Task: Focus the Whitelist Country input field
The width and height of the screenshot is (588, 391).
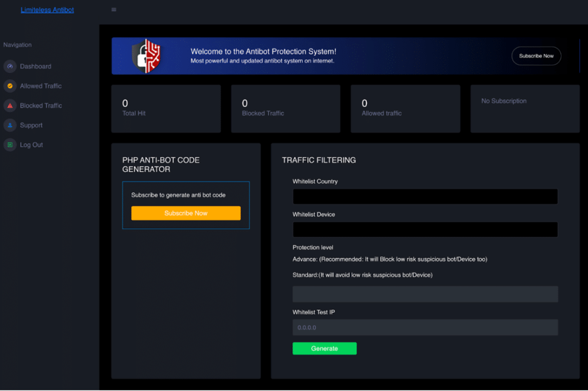Action: tap(425, 197)
